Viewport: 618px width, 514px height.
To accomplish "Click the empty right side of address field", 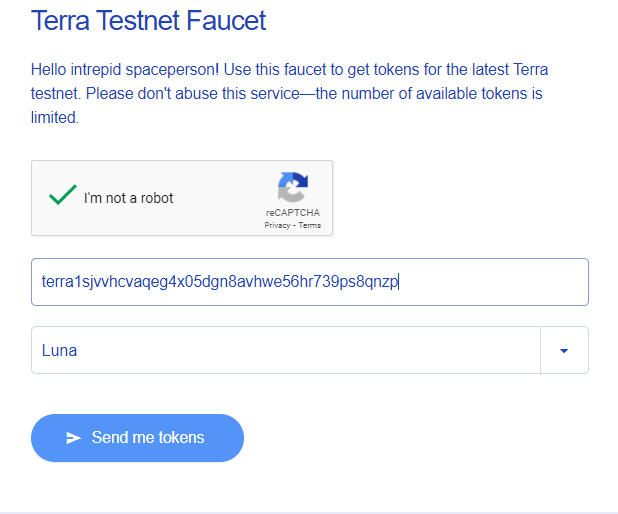I will (x=493, y=282).
